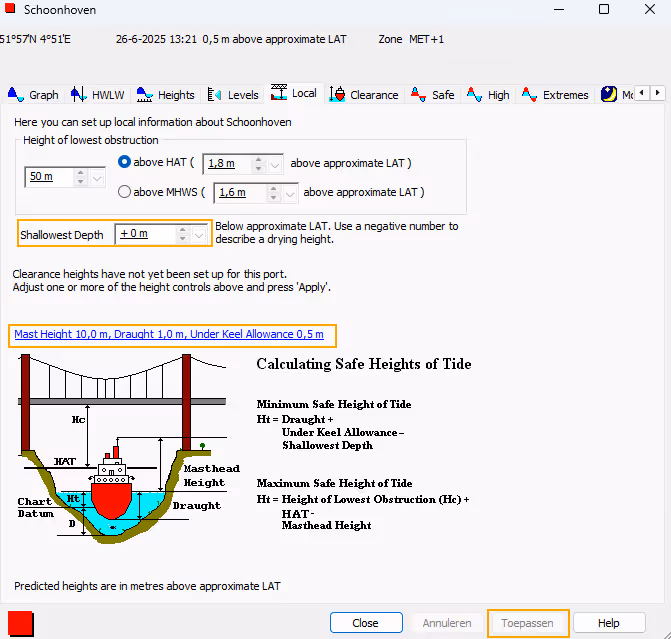The image size is (671, 639).
Task: Click the 51°57'N 4°51'E coordinates text
Action: pos(35,39)
